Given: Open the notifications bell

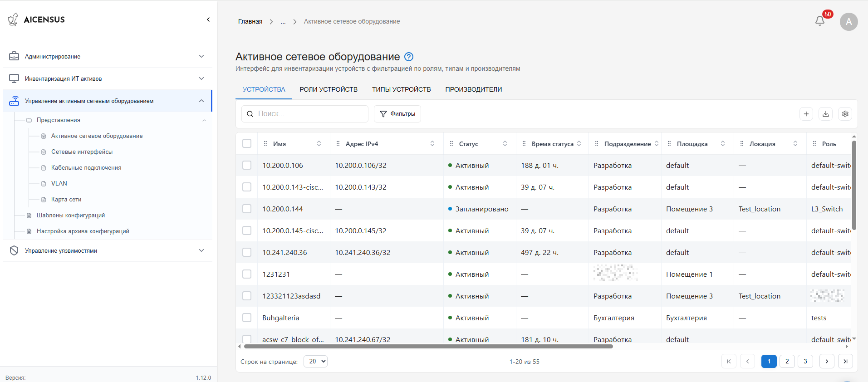Looking at the screenshot, I should (x=819, y=21).
